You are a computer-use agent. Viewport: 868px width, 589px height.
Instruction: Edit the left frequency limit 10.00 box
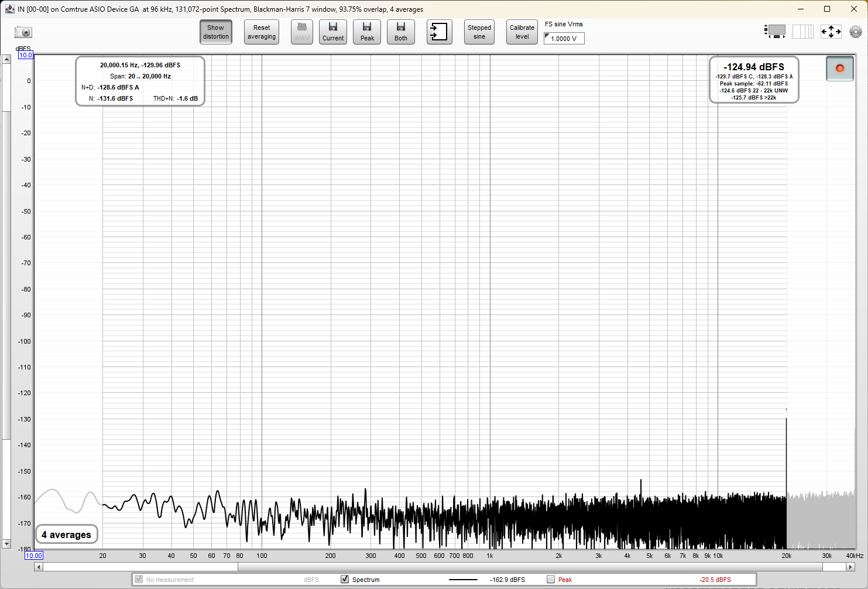coord(34,556)
